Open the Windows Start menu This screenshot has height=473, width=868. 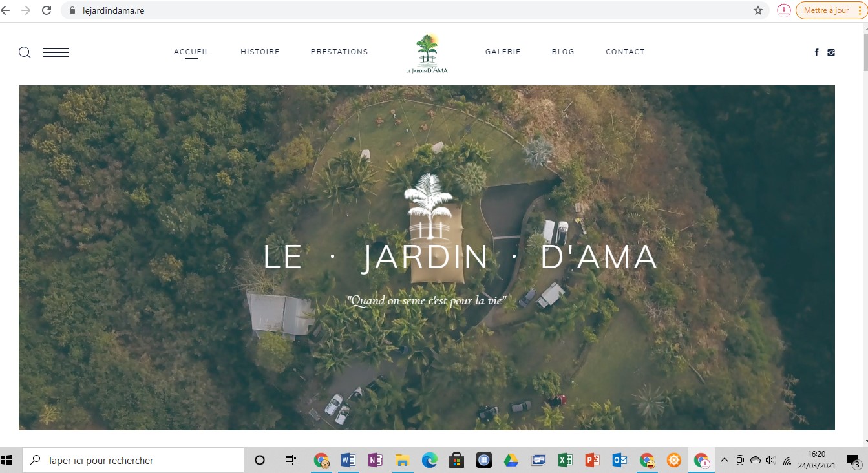[x=8, y=461]
